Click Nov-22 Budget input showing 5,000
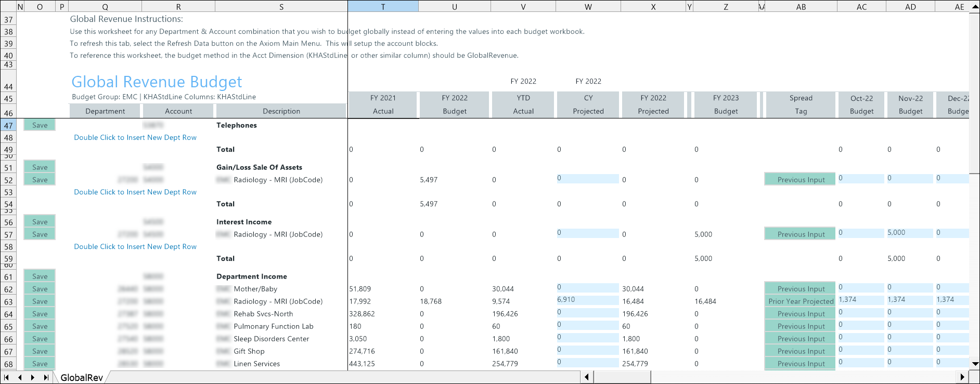Viewport: 980px width, 384px height. [909, 233]
